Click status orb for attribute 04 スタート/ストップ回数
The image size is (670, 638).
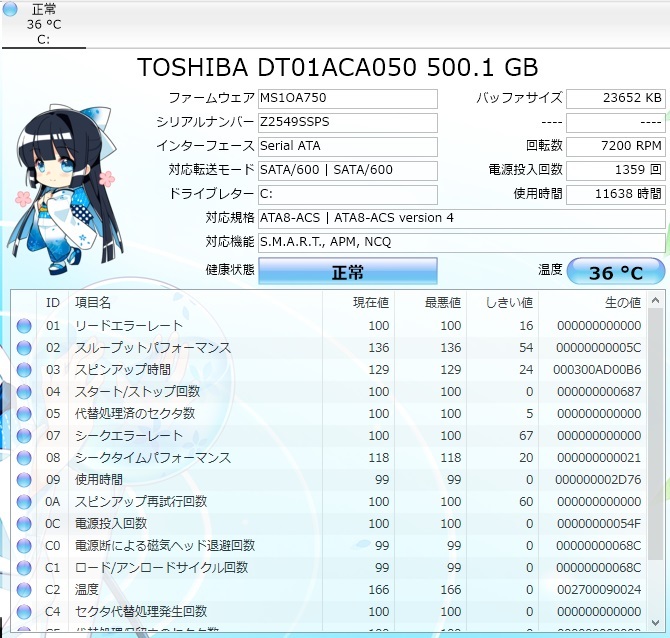tap(24, 392)
